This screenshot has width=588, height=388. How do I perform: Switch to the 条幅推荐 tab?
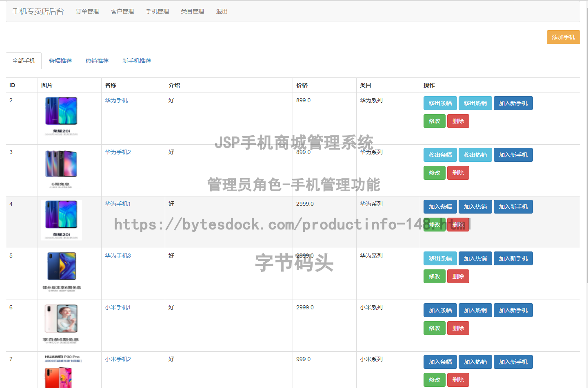click(60, 61)
